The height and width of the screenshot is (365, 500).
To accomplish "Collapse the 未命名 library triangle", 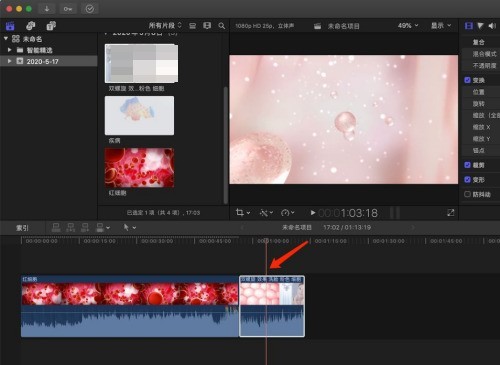I will click(6, 39).
